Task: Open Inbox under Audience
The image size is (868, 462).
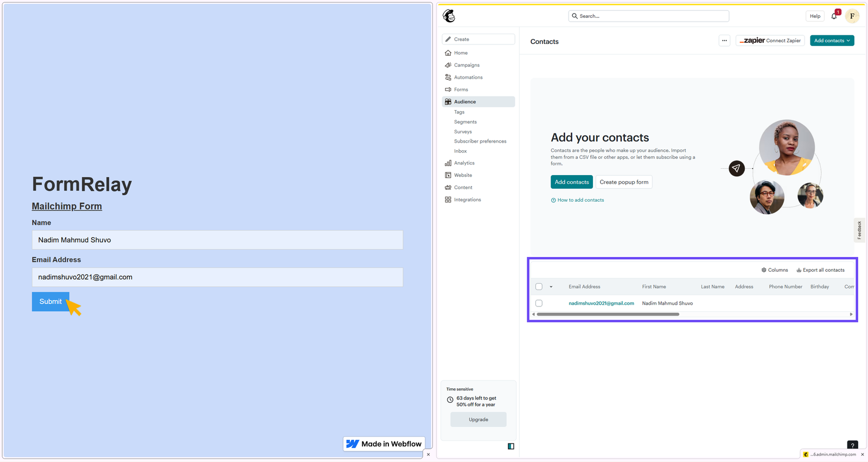Action: tap(461, 151)
